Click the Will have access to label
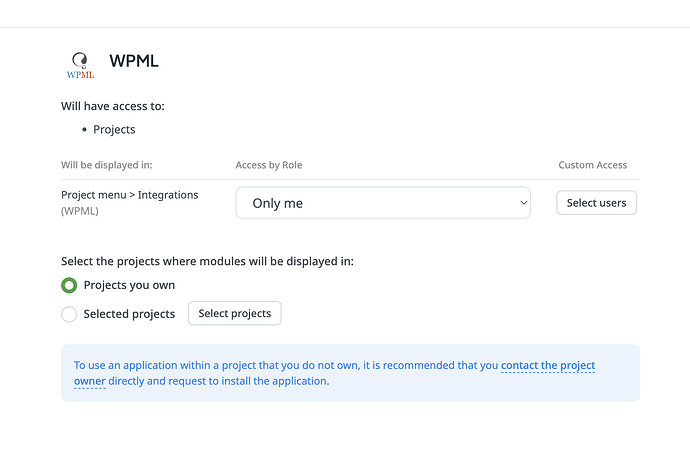Viewport: 690px width, 459px height. (113, 106)
